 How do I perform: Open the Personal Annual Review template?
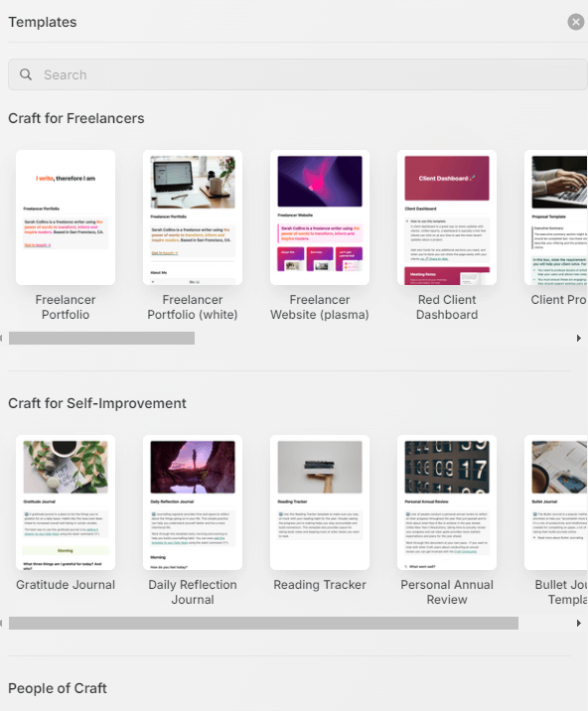447,502
